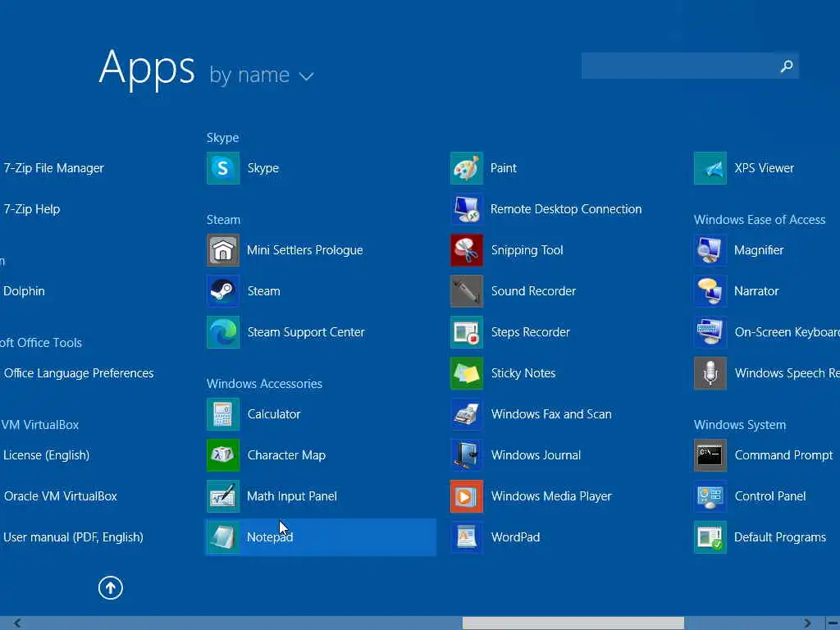Start the Narrator icon

click(x=710, y=291)
